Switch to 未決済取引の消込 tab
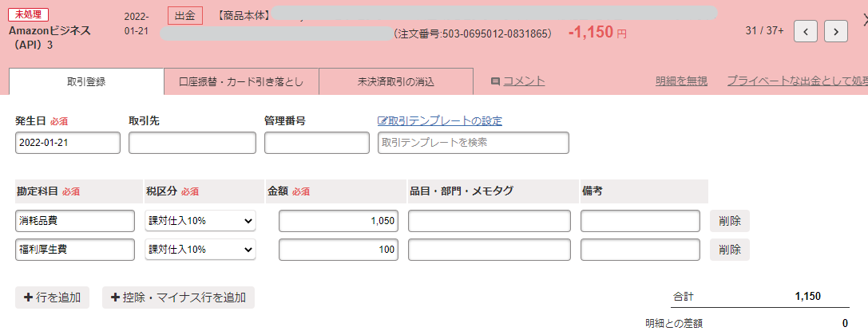This screenshot has height=331, width=868. coord(396,81)
